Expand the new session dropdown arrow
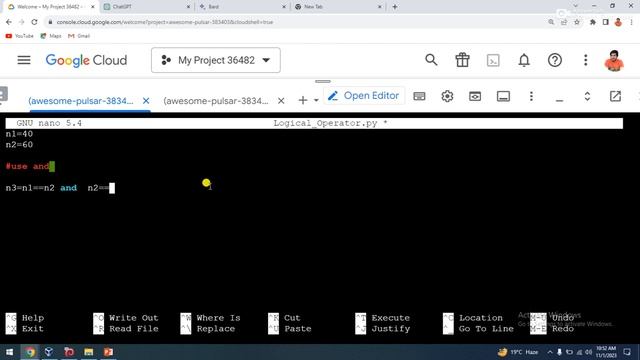This screenshot has width=640, height=360. [316, 100]
